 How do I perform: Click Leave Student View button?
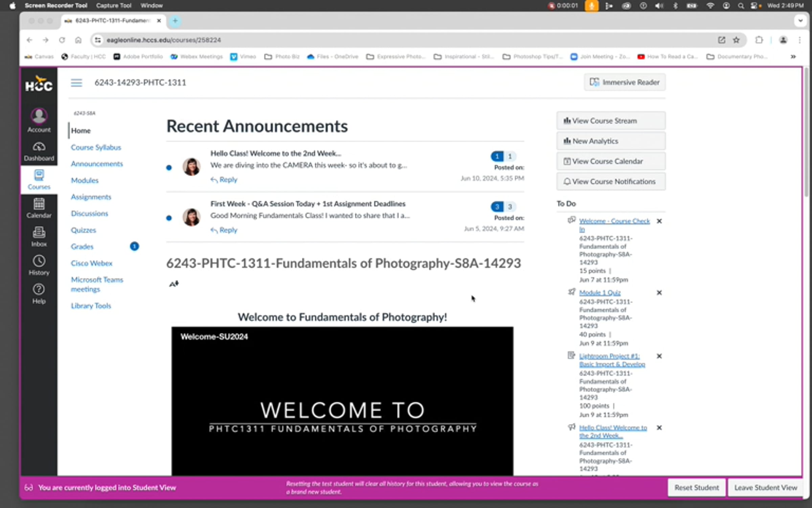tap(765, 487)
